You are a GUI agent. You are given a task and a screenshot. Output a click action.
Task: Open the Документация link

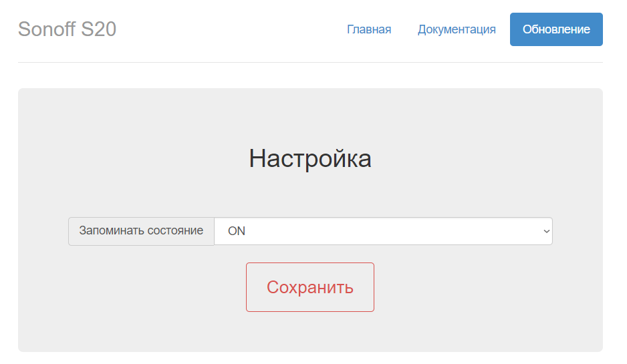[457, 29]
